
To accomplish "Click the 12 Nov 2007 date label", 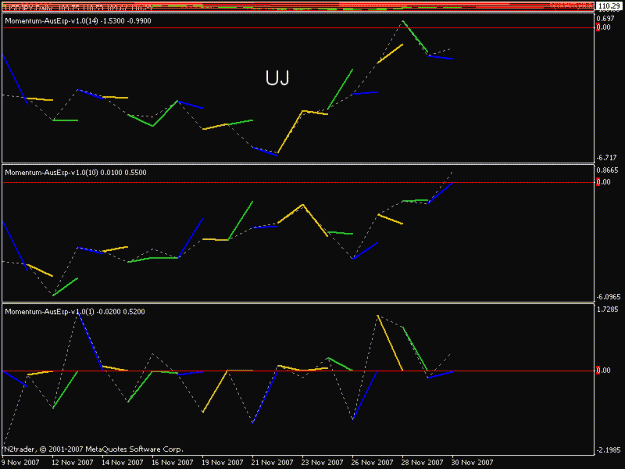I will coord(72,462).
